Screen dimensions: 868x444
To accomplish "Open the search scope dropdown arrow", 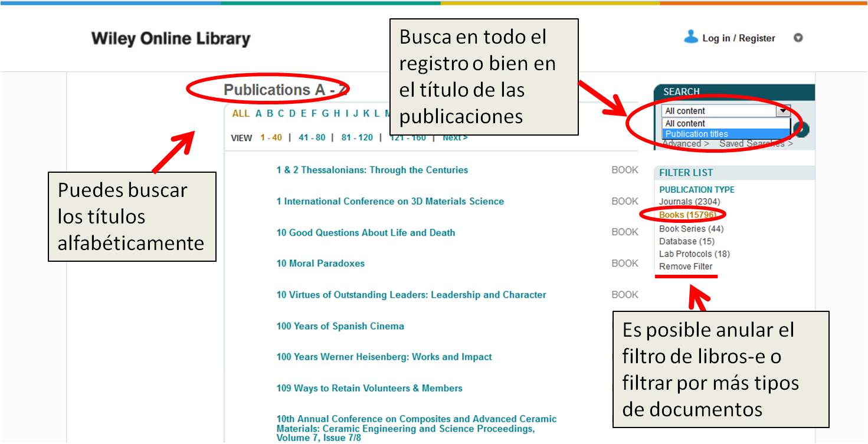I will (x=783, y=110).
